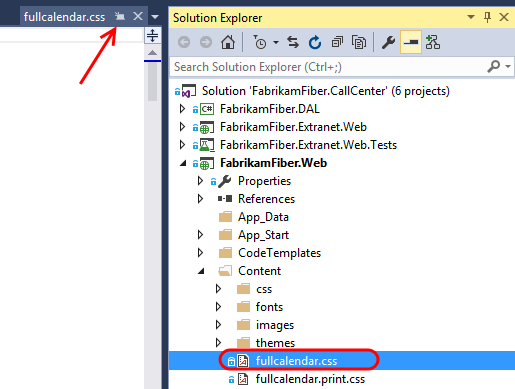Select the FabrikamFiber.Web project label
515x389 pixels.
pos(273,163)
